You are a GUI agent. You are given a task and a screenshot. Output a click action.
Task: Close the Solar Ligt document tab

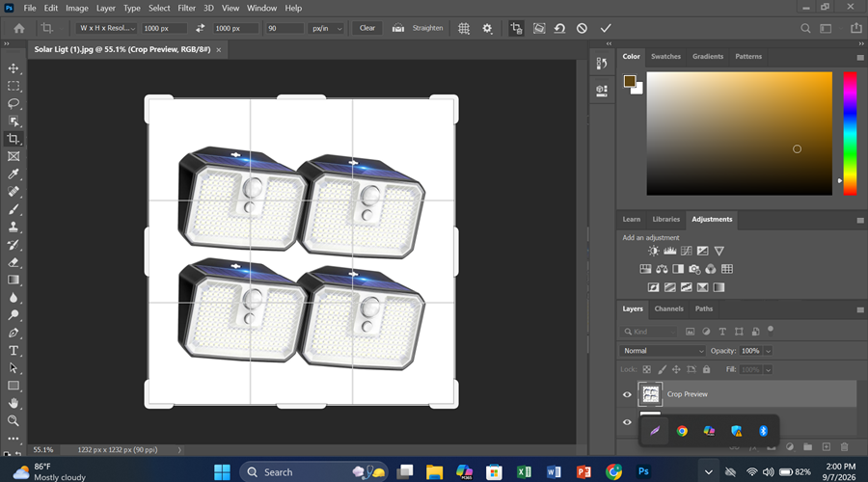[x=219, y=50]
